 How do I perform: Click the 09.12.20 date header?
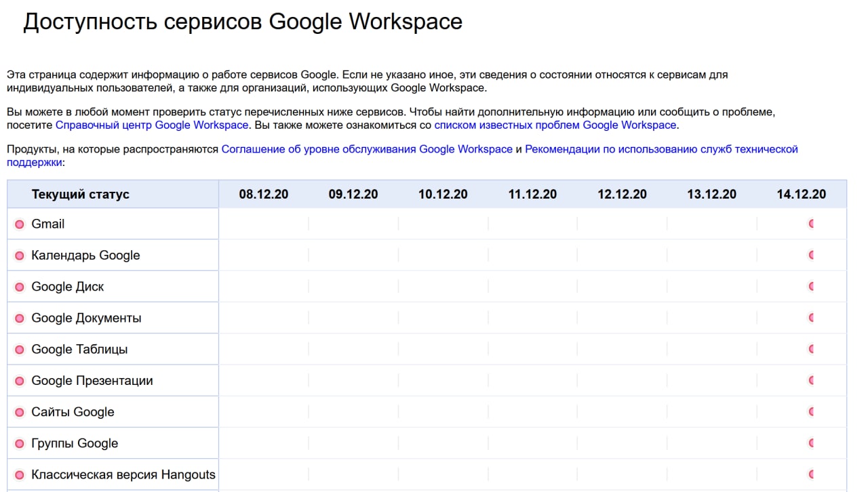(x=353, y=194)
